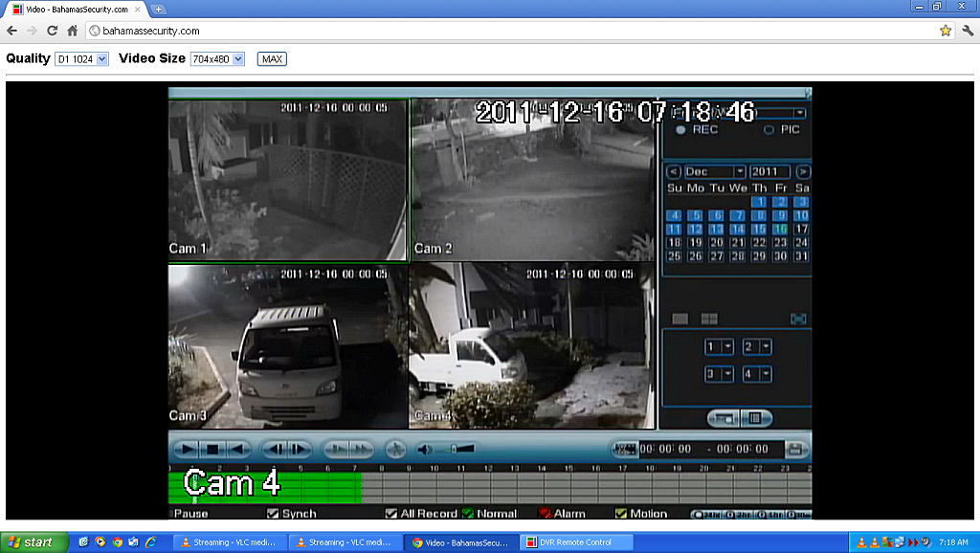Go back in the browser
Screen dimensions: 980x553
(11, 31)
